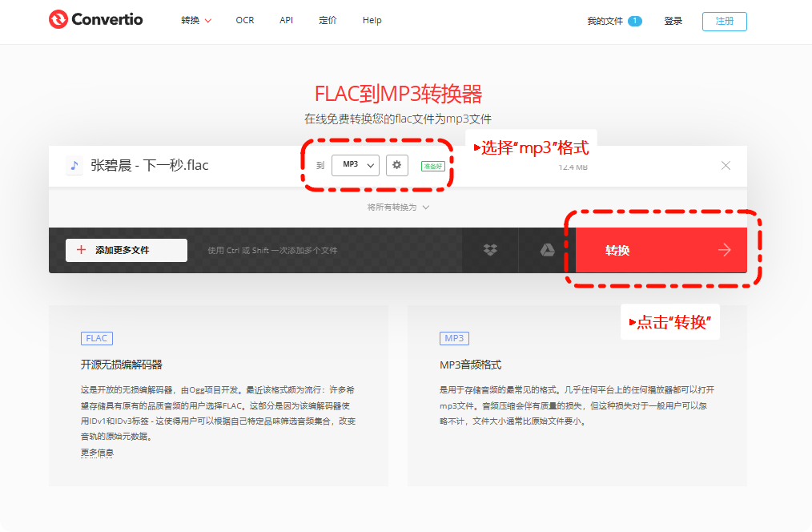Click the file name 张碧晨 - 下一秒.flac
The width and height of the screenshot is (812, 532).
tap(150, 165)
